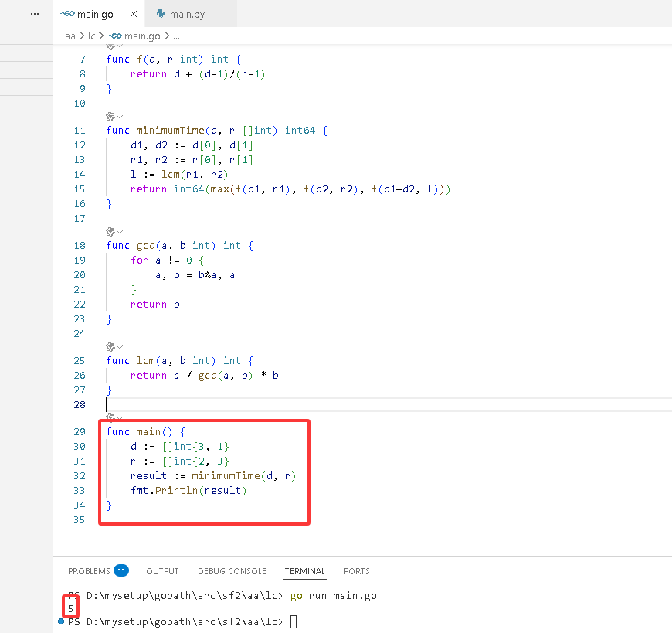This screenshot has height=633, width=672.
Task: Click line number 29 in gutter
Action: [80, 432]
